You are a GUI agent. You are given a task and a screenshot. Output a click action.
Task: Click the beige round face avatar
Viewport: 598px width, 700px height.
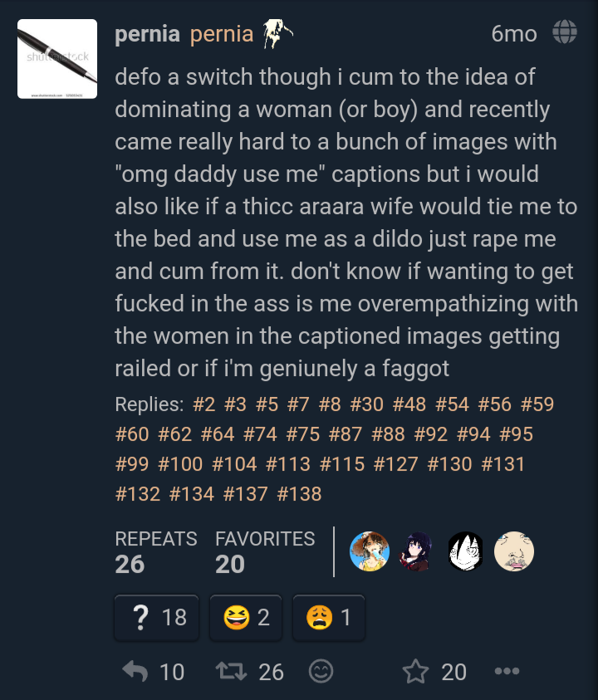click(x=514, y=551)
